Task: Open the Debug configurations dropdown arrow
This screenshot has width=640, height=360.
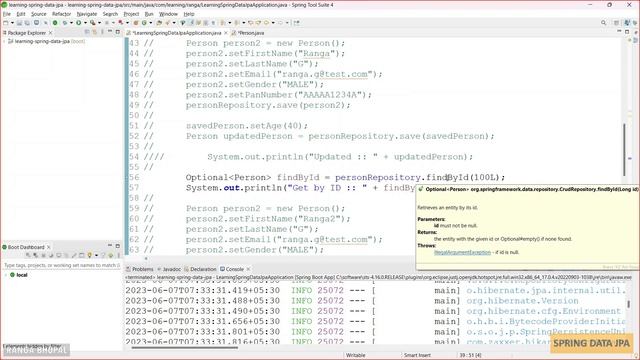Action: [71, 23]
